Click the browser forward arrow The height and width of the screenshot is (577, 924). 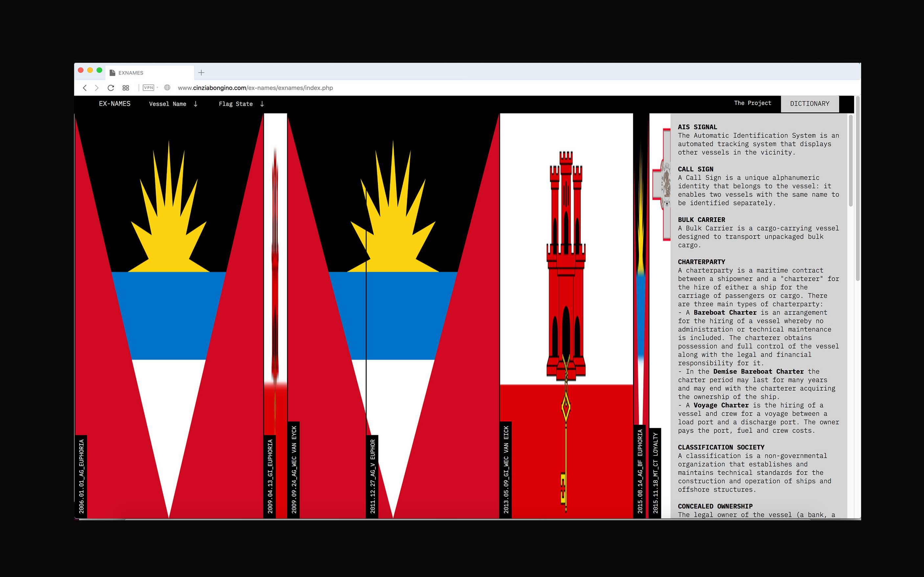(97, 88)
